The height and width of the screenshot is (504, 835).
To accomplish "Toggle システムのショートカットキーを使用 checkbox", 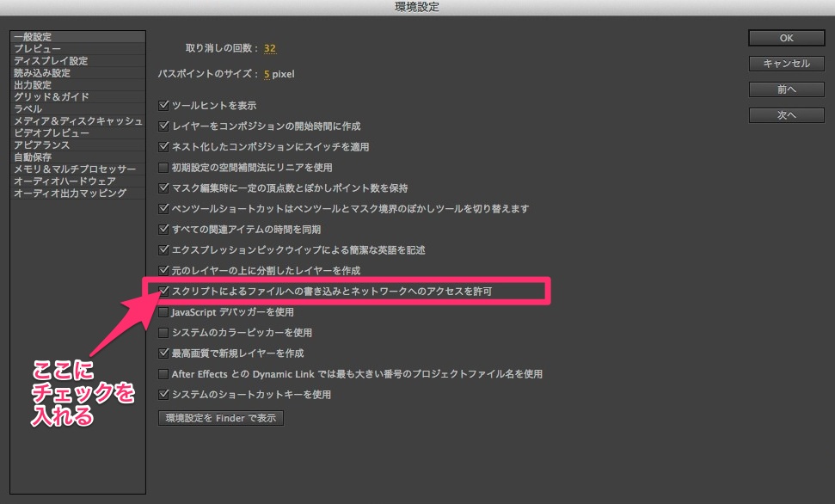I will (x=163, y=394).
